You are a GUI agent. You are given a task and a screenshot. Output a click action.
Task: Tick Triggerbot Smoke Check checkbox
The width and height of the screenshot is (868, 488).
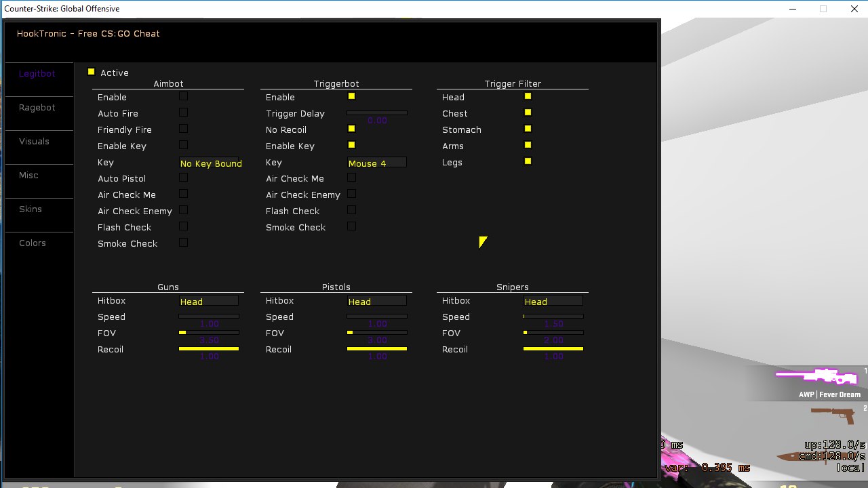[x=351, y=226]
